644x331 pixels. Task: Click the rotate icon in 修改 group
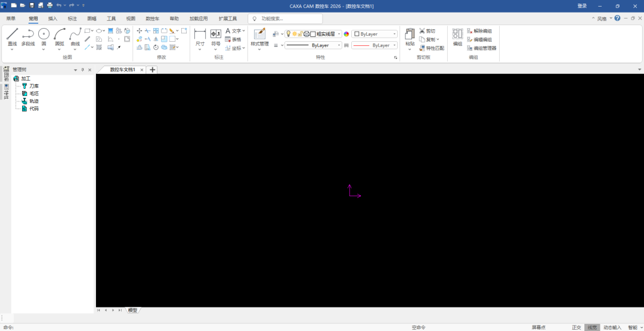pyautogui.click(x=156, y=47)
